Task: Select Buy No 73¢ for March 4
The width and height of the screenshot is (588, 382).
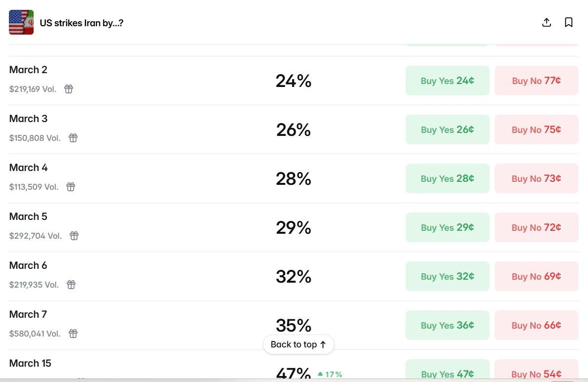Action: pos(536,178)
